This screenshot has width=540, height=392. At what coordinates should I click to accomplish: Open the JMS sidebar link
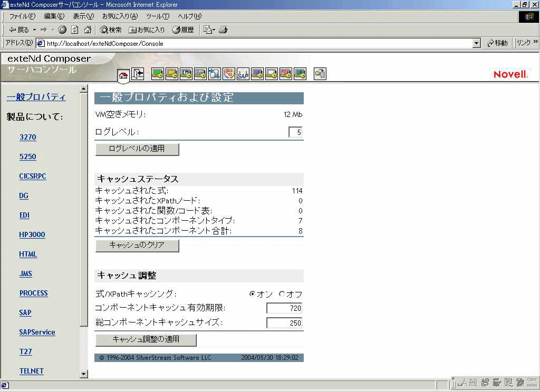(26, 273)
